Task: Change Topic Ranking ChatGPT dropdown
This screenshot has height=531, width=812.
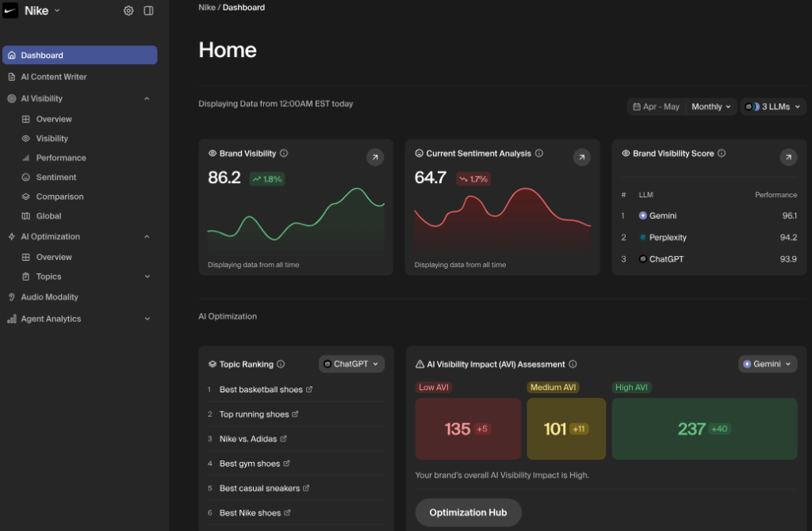Action: [352, 364]
